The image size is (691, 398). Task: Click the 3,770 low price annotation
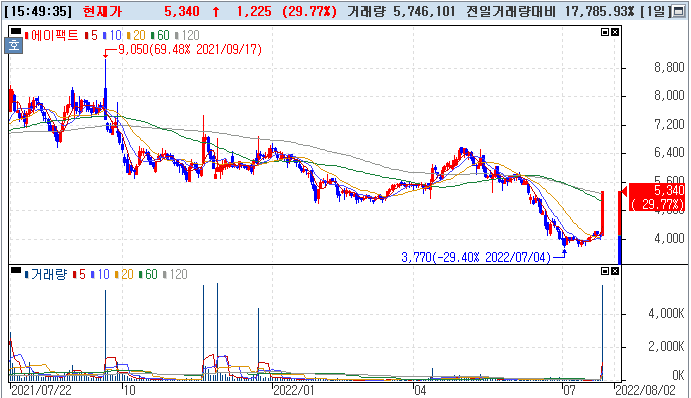[x=476, y=257]
